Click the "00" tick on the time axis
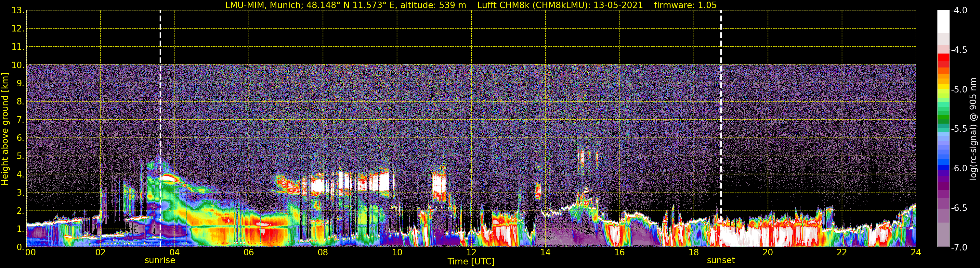The width and height of the screenshot is (980, 268). [x=31, y=252]
